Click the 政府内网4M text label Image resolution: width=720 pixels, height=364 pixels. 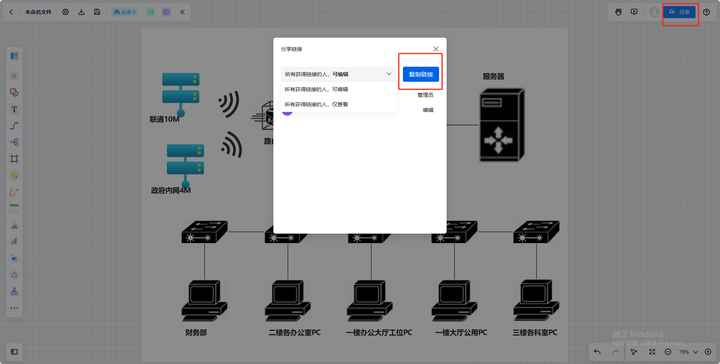click(x=171, y=190)
